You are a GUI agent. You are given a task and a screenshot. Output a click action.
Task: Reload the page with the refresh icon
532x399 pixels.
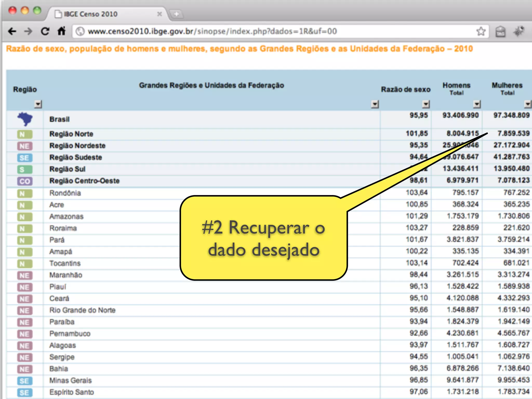coord(45,31)
